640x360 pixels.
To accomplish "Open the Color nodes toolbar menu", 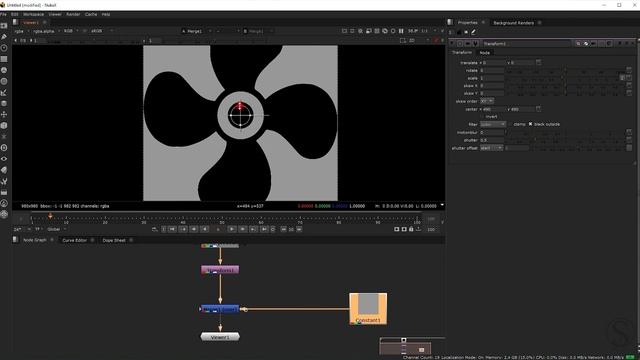I will pyautogui.click(x=4, y=70).
